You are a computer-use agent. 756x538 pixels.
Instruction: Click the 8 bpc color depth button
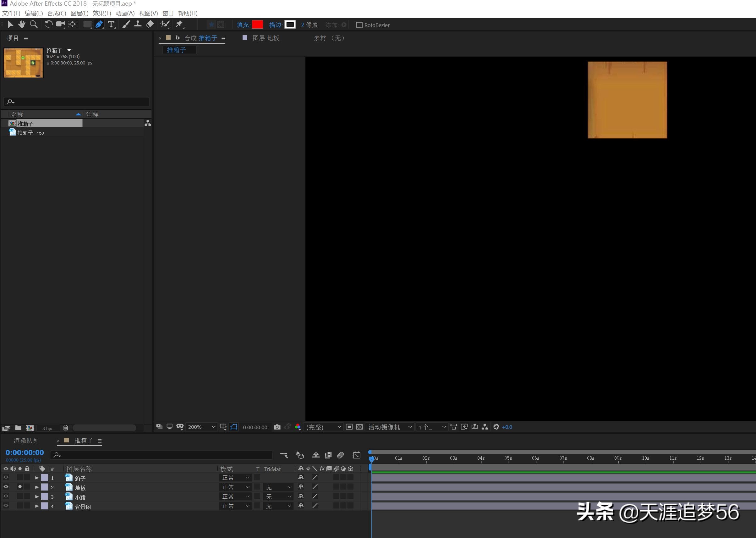click(48, 428)
